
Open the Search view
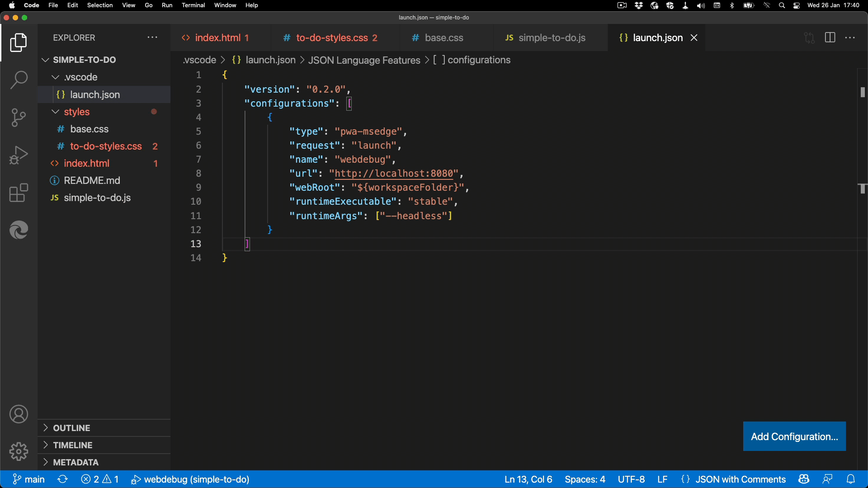point(19,80)
